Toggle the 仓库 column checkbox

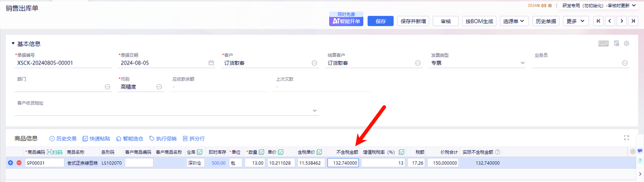click(x=200, y=152)
